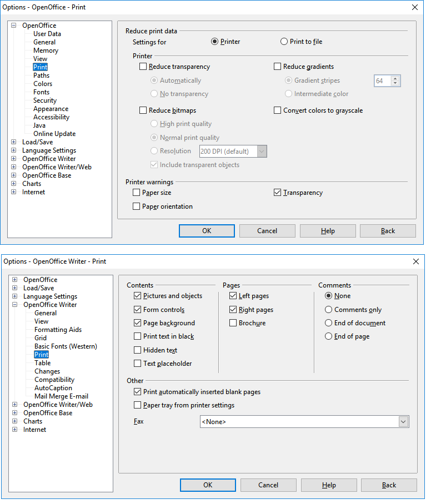Collapse the expanded OpenOffice Writer tree node
The width and height of the screenshot is (431, 504).
pos(14,305)
